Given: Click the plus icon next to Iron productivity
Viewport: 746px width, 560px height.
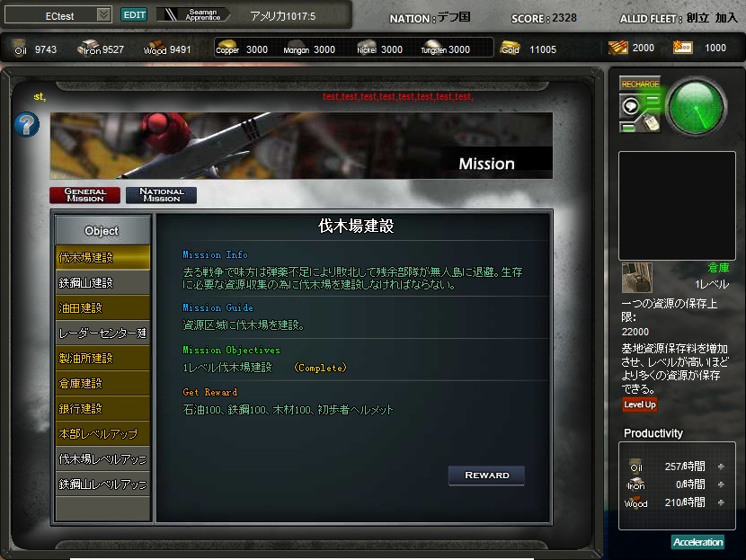Looking at the screenshot, I should point(721,484).
